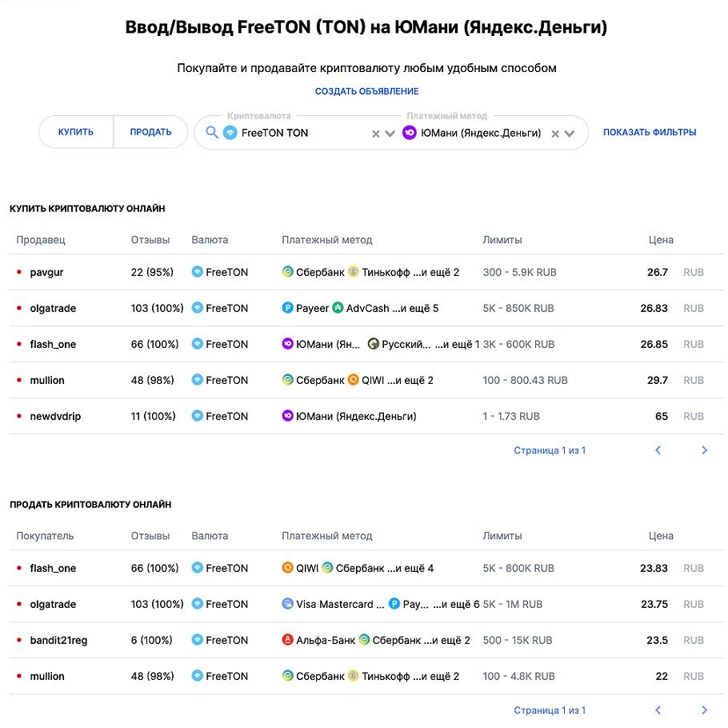Click the Payeer icon in olgatrade buy row
This screenshot has height=728, width=728.
click(287, 308)
